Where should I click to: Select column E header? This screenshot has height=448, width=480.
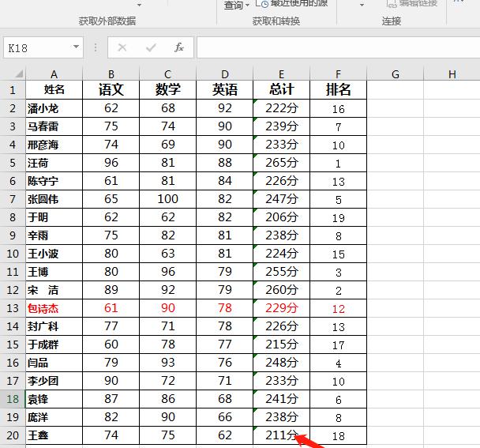click(282, 74)
